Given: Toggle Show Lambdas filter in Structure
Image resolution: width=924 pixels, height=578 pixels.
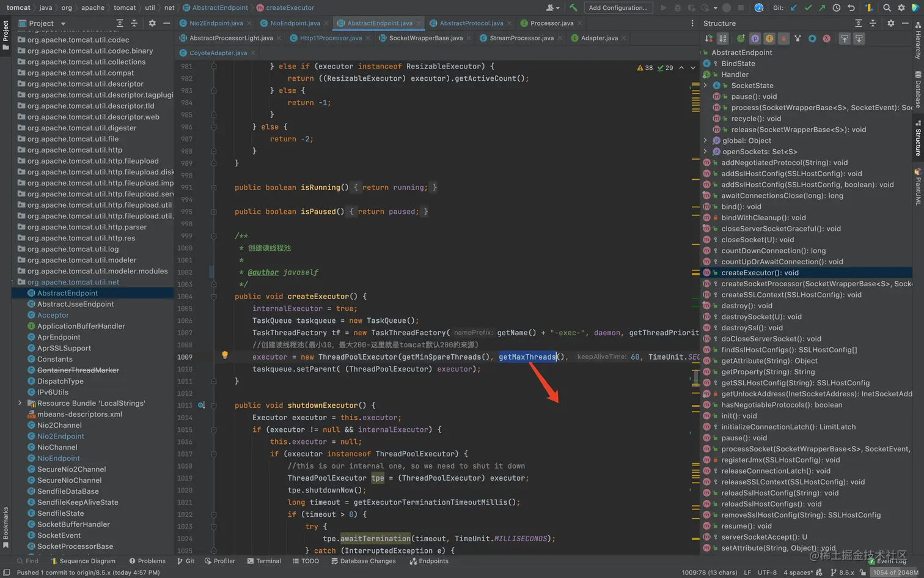Looking at the screenshot, I should pos(826,39).
